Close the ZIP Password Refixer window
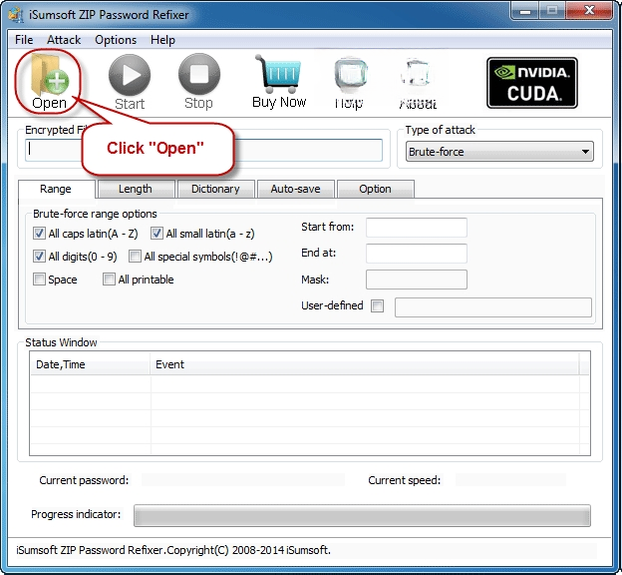 pyautogui.click(x=589, y=11)
